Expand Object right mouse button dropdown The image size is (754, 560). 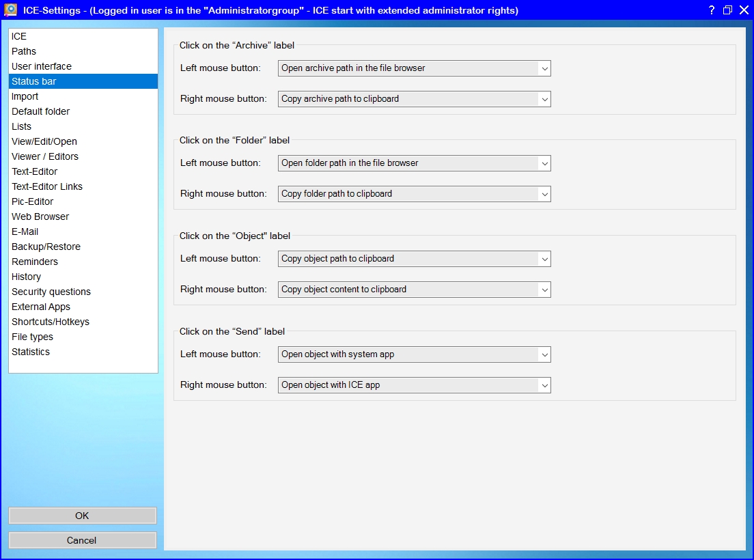pyautogui.click(x=414, y=290)
